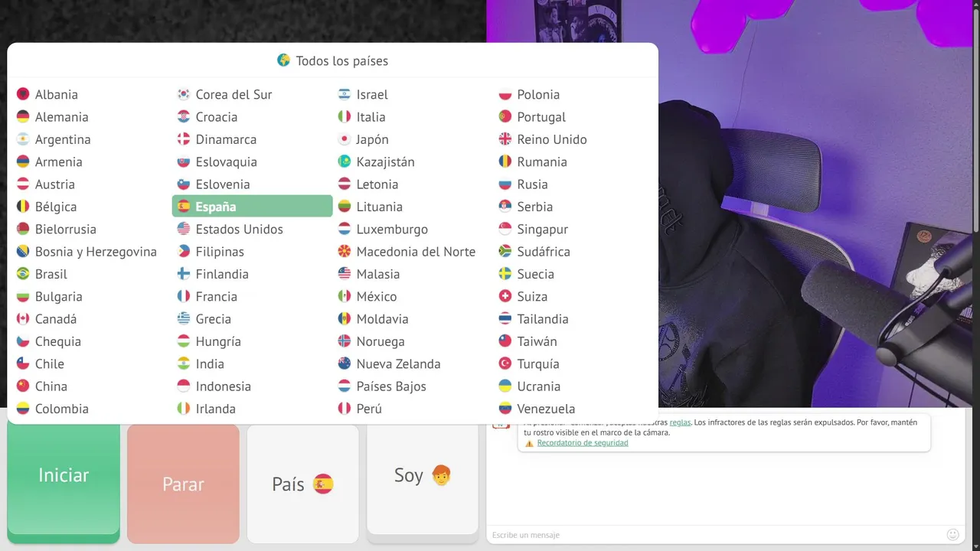Click the Canadá flag icon
This screenshot has width=980, height=551.
click(23, 319)
